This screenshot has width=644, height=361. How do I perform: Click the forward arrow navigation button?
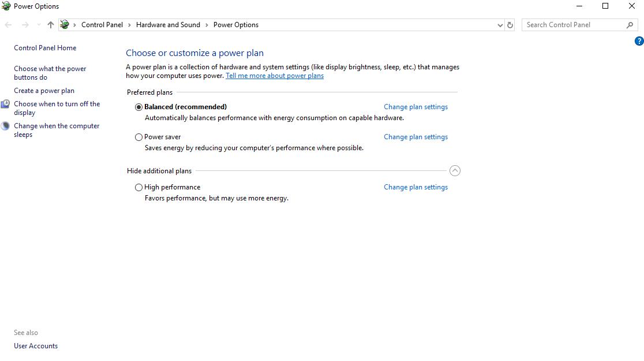tap(25, 25)
